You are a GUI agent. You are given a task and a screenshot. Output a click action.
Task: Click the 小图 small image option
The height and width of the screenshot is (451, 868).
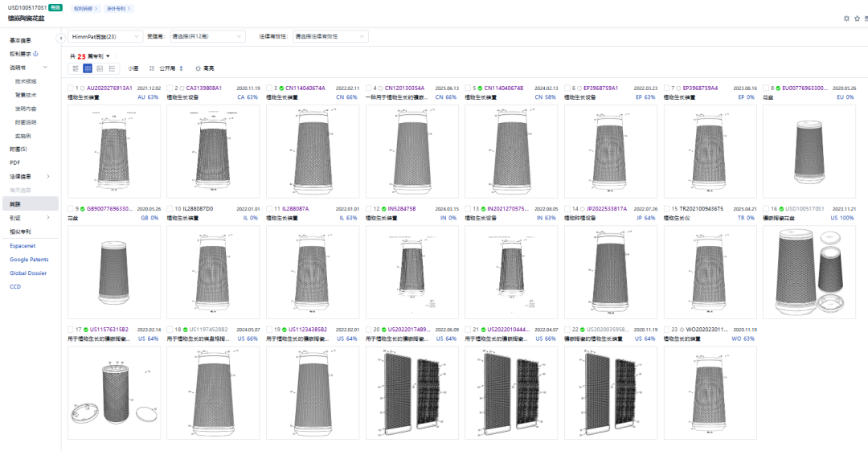[x=133, y=68]
